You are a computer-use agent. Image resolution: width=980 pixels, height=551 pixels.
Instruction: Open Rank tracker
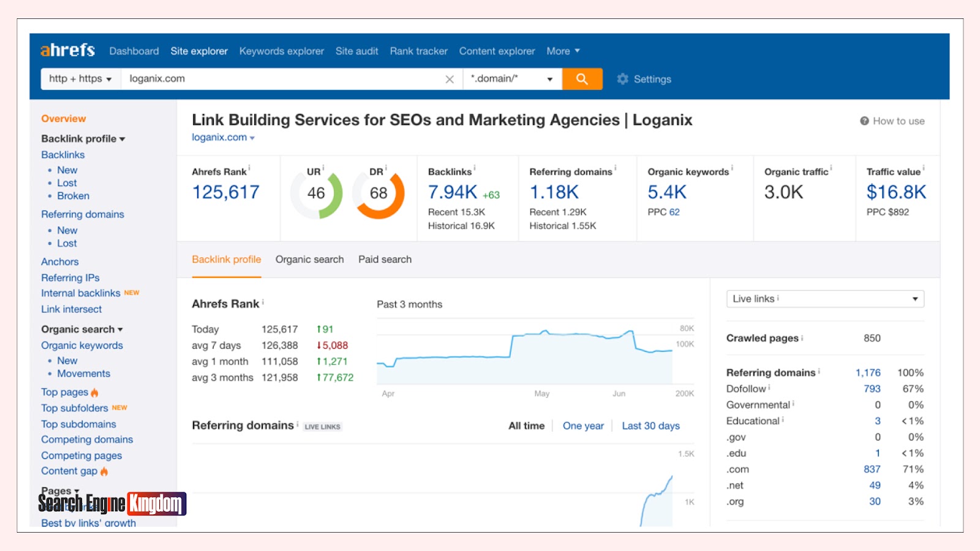(x=419, y=51)
